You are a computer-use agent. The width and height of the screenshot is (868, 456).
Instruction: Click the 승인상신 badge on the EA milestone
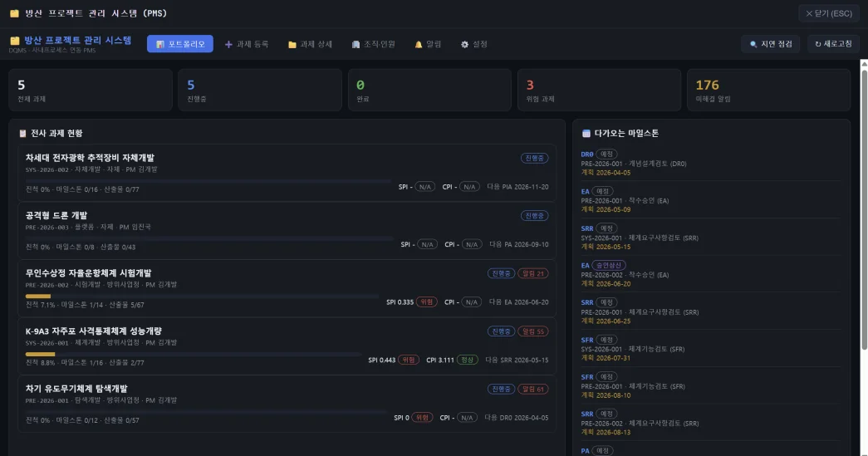pos(608,266)
